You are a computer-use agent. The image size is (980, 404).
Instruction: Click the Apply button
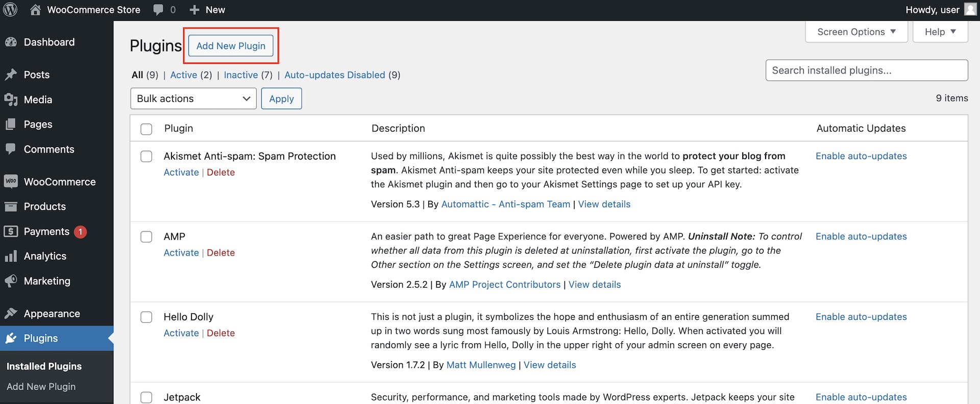(282, 98)
